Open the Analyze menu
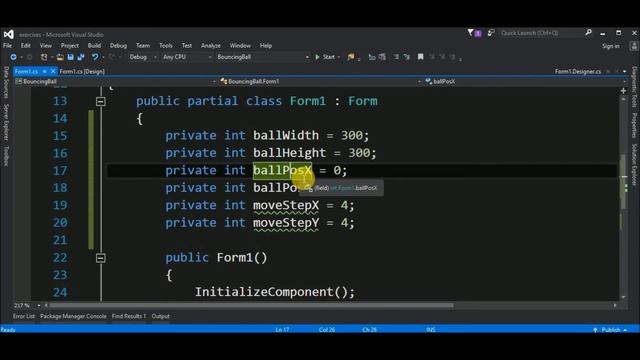The image size is (640, 360). pyautogui.click(x=211, y=46)
